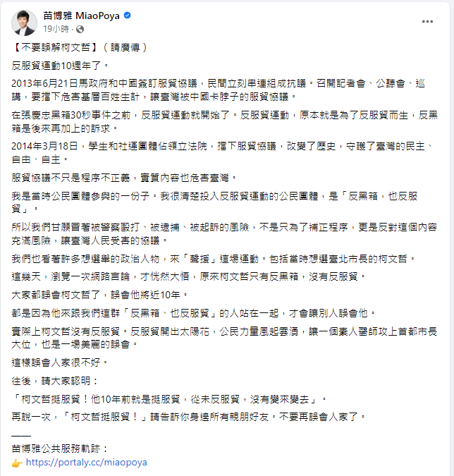
Task: Click the line 大家都誤會柯文哲了
Action: coord(100,295)
